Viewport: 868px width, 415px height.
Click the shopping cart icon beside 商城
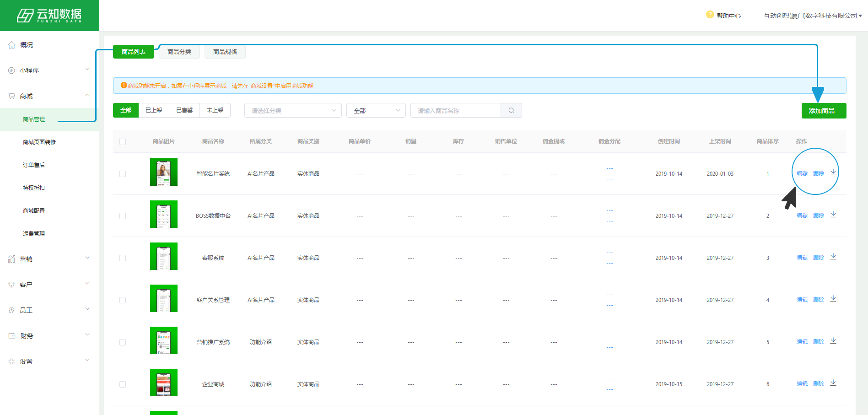[11, 96]
